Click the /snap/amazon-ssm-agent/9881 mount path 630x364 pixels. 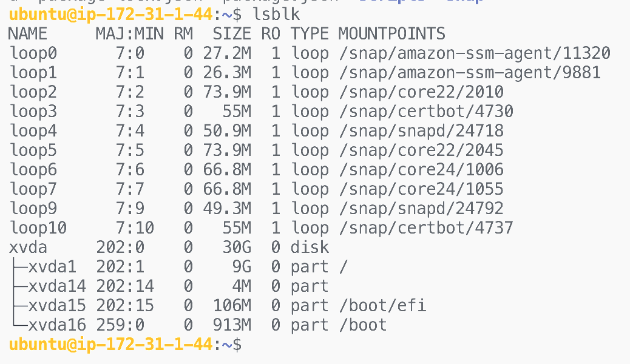point(469,73)
